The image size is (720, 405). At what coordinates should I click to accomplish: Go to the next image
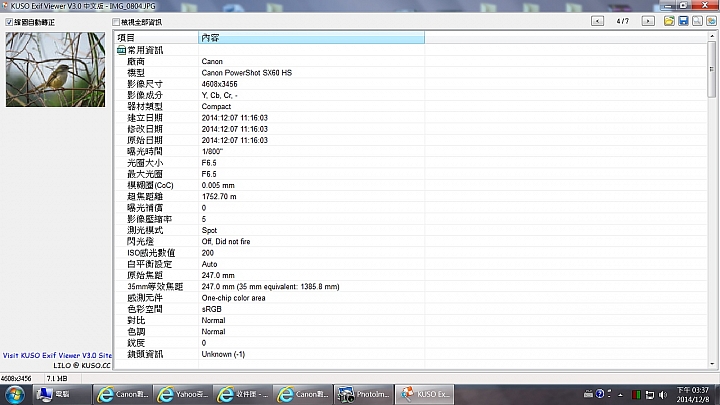648,21
